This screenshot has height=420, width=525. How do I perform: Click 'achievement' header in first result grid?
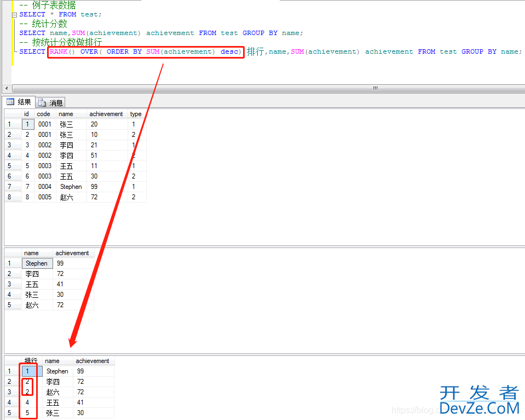[106, 114]
